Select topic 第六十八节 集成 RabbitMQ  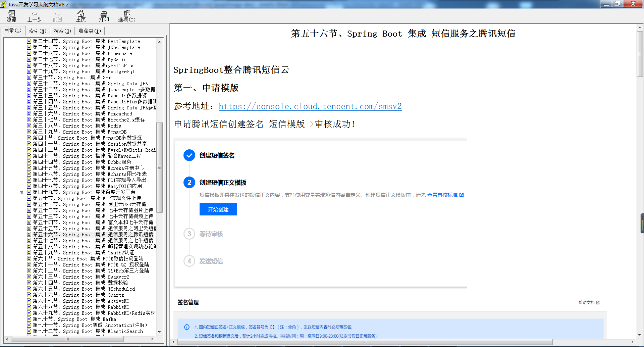(x=81, y=307)
